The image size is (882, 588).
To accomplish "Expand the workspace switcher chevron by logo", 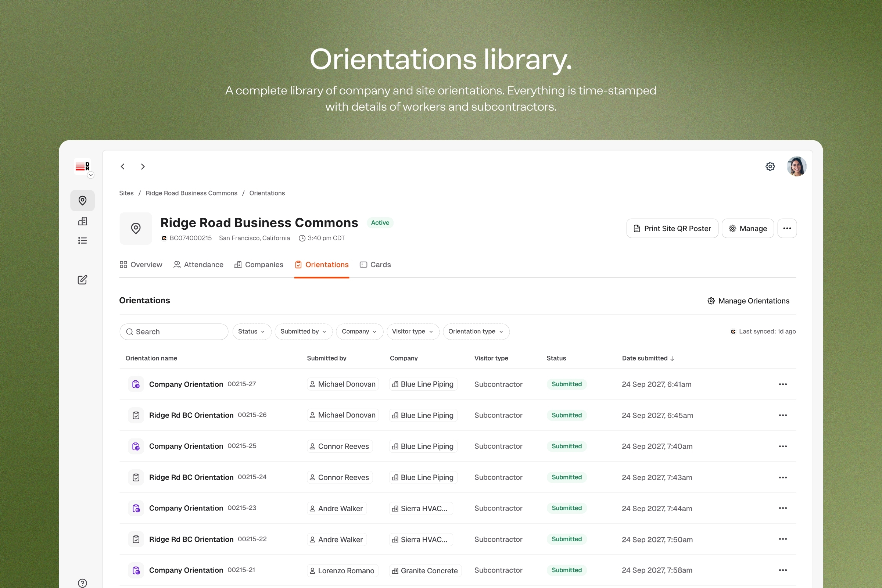I will [x=91, y=175].
